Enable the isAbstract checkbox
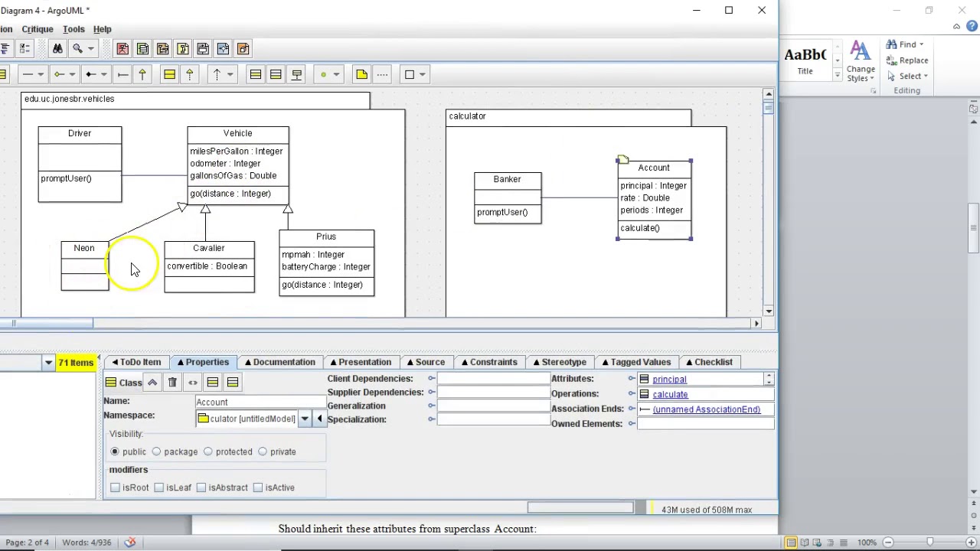The width and height of the screenshot is (980, 551). point(201,487)
